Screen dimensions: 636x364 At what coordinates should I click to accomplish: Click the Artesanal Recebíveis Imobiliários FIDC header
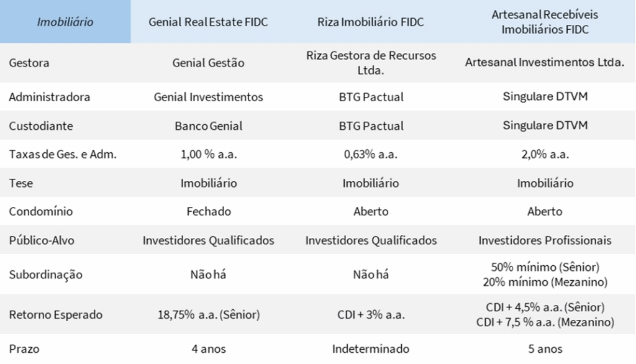coord(545,22)
